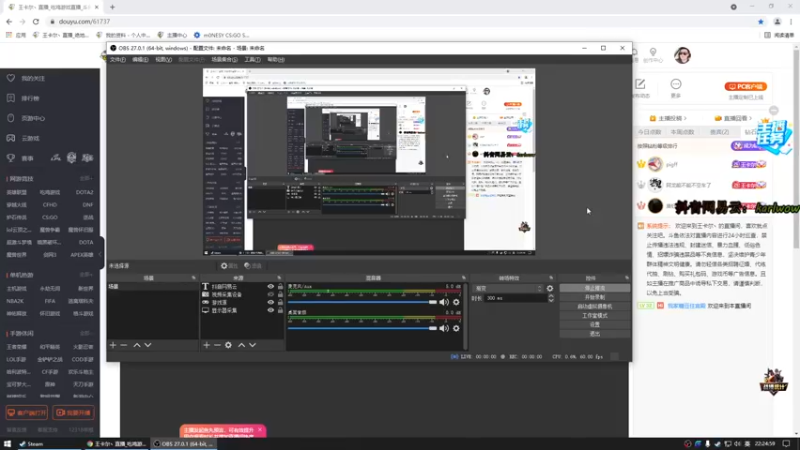800x450 pixels.
Task: Collapse the Douyu left sidebar arrow
Action: click(101, 254)
